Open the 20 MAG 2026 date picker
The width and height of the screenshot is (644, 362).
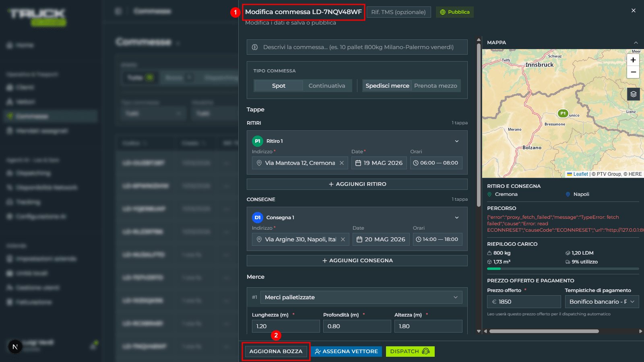pos(381,239)
